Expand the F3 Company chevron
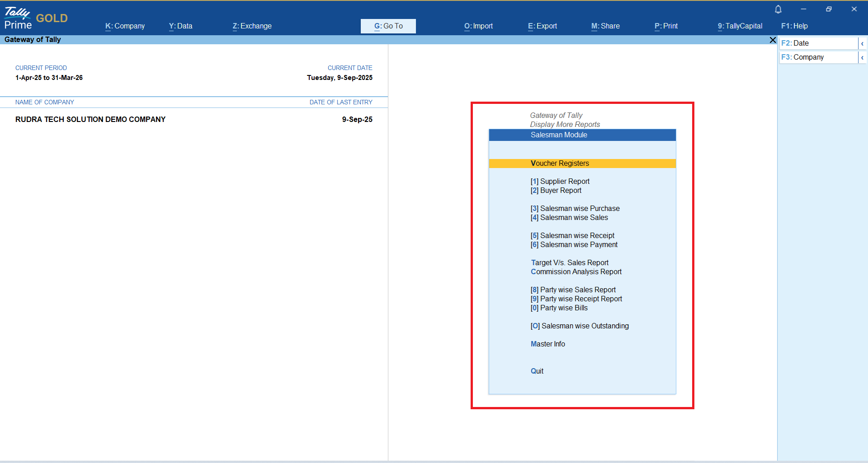 click(x=862, y=57)
